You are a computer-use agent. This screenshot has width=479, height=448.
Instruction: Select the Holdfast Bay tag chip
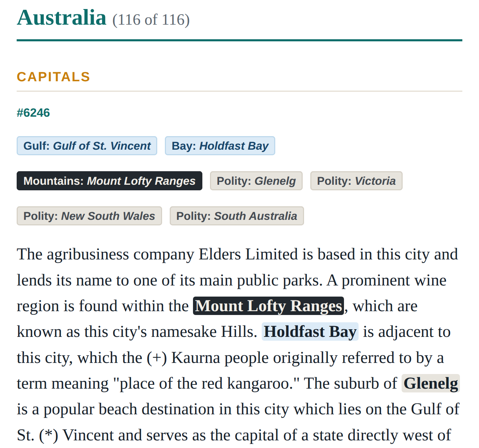tap(220, 146)
